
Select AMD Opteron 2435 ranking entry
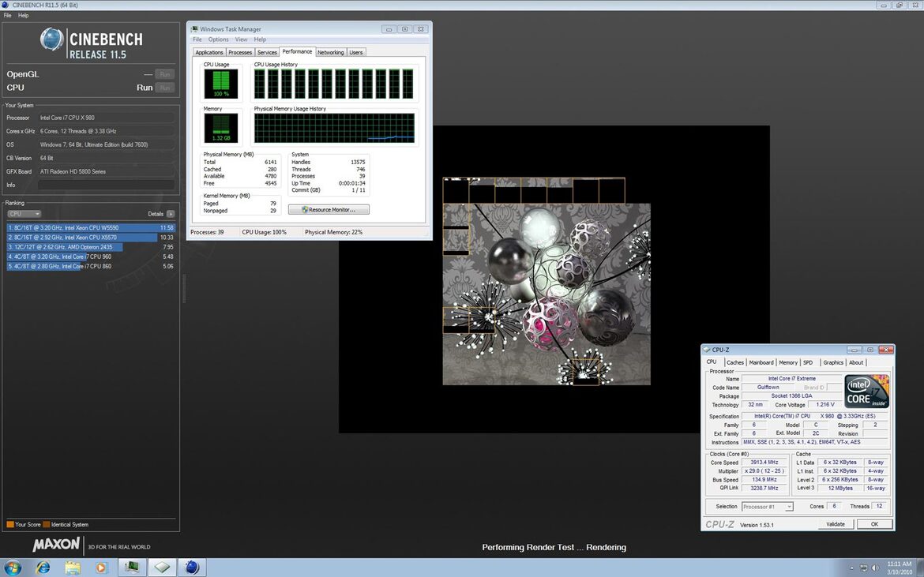pos(91,247)
